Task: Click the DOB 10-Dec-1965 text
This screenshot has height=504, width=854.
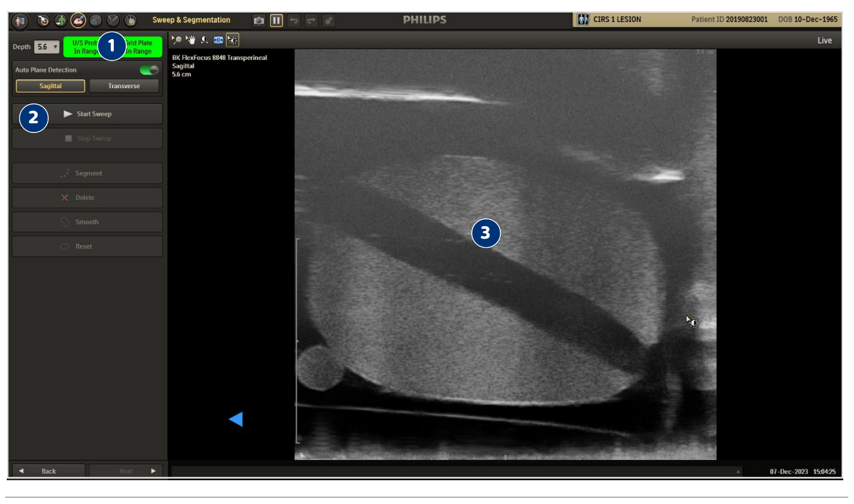Action: coord(808,19)
